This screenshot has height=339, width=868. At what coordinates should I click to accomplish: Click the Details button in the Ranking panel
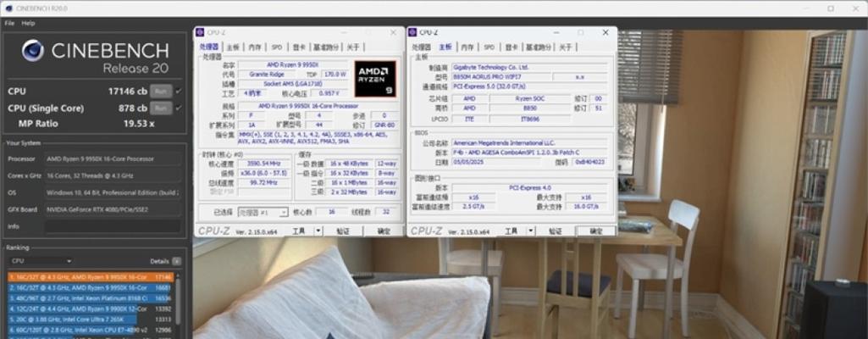point(176,261)
